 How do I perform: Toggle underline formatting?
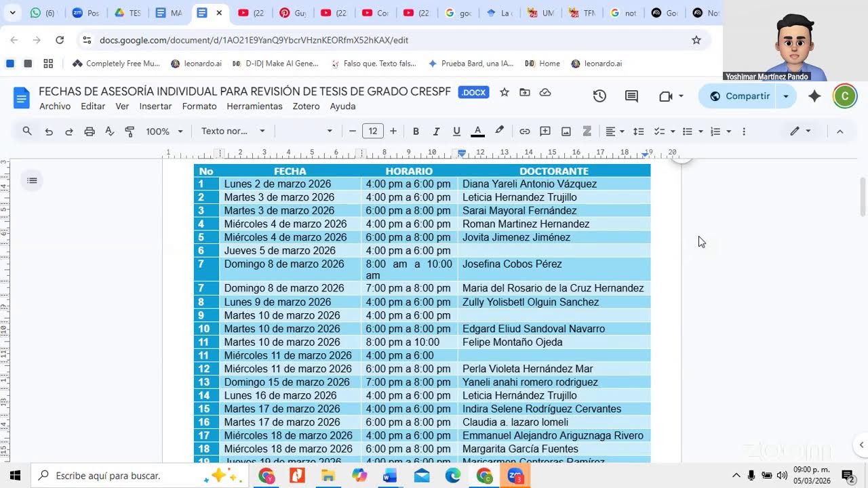tap(456, 131)
